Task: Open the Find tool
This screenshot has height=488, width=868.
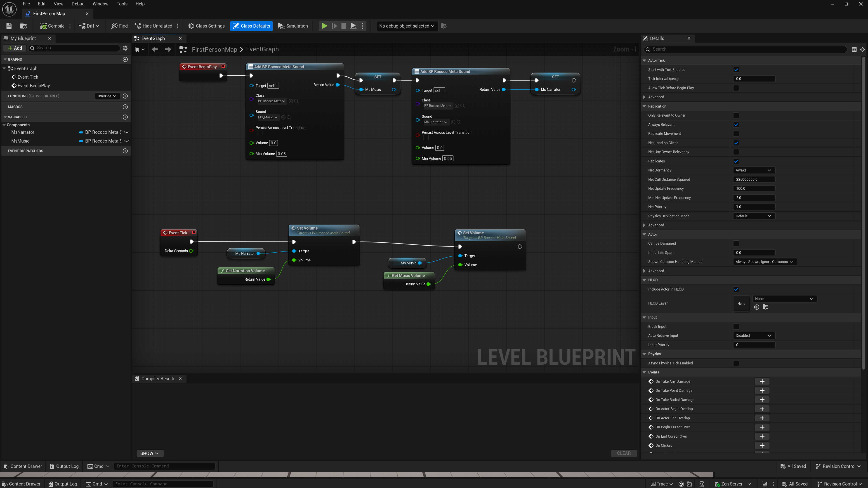Action: (119, 26)
